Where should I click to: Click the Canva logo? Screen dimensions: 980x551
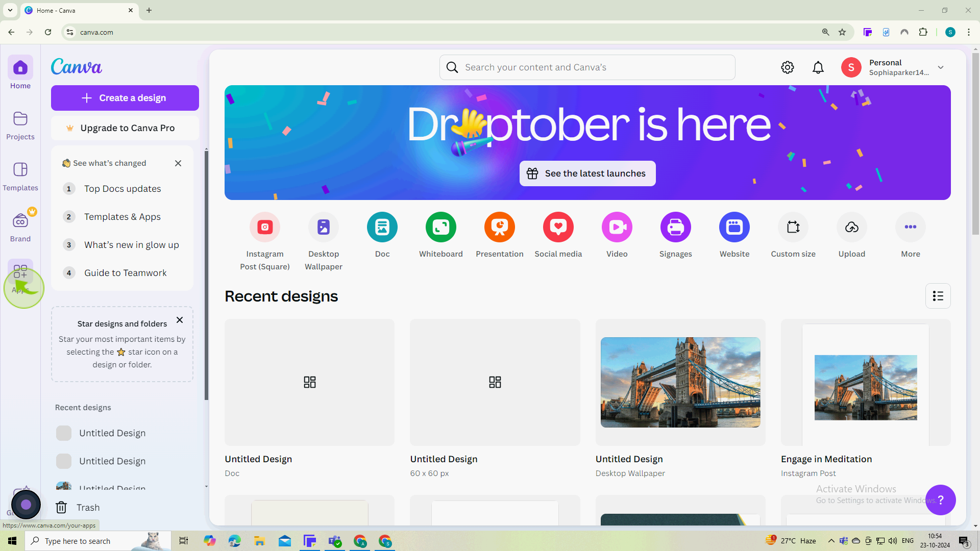tap(77, 67)
